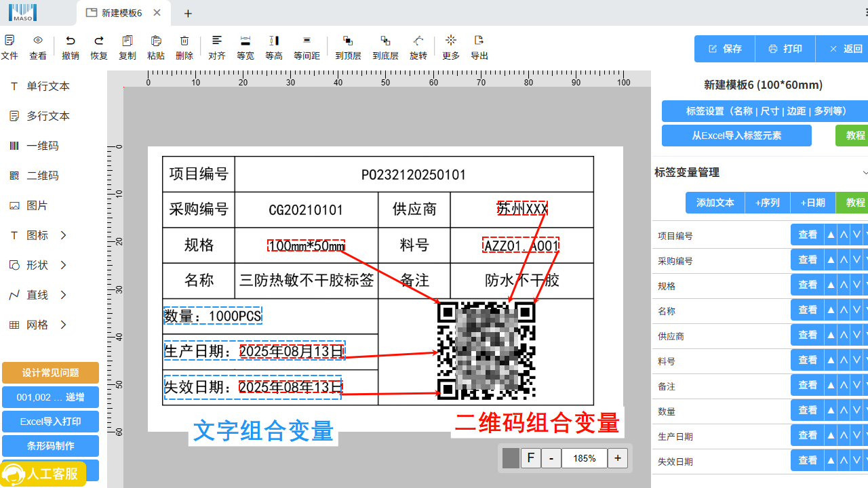This screenshot has height=488, width=868.
Task: Click +日期 add date variable
Action: click(x=813, y=203)
